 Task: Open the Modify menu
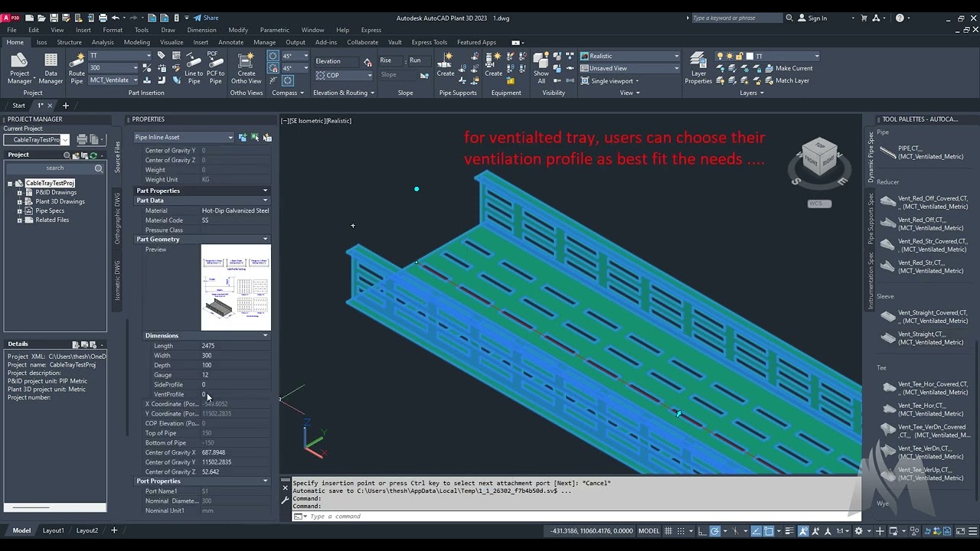click(238, 30)
